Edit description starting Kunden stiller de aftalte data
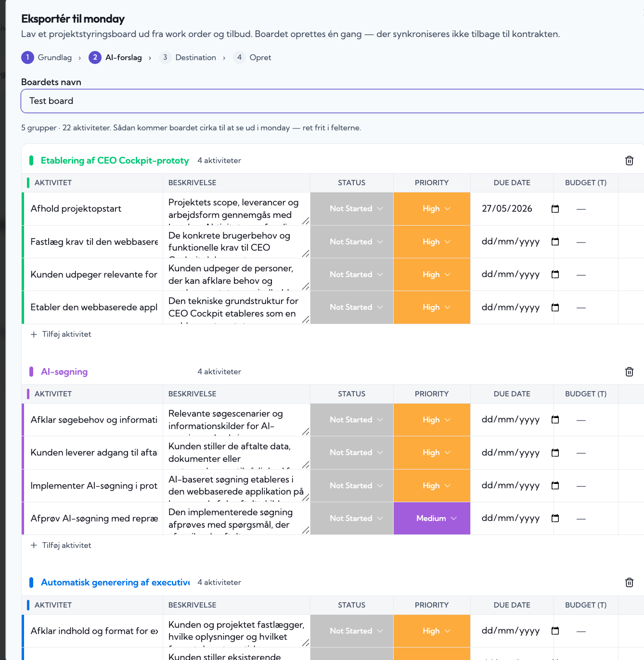This screenshot has width=644, height=660. coord(237,453)
